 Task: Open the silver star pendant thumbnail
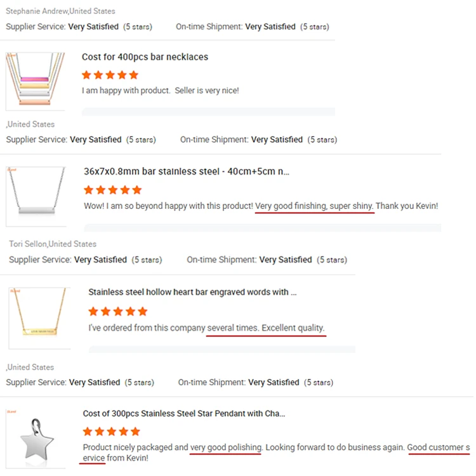[37, 438]
